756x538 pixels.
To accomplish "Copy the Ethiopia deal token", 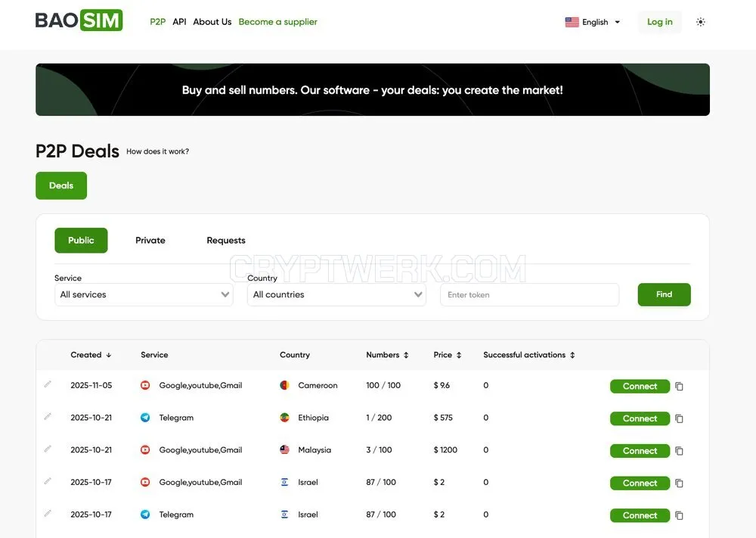I will point(680,418).
